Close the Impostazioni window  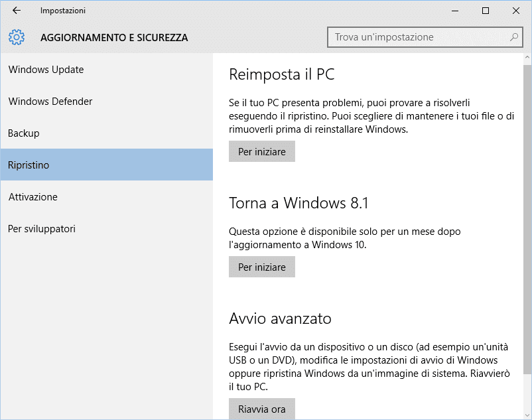[516, 11]
